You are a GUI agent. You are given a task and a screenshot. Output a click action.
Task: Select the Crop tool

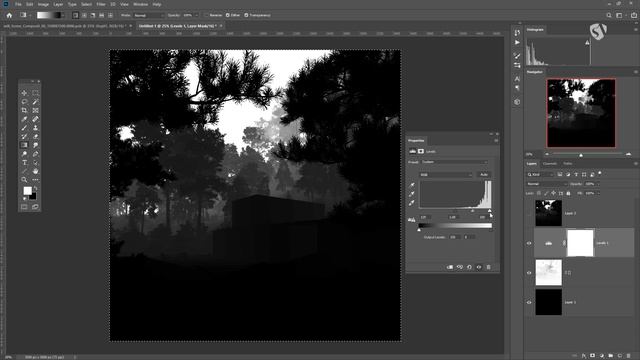point(24,110)
